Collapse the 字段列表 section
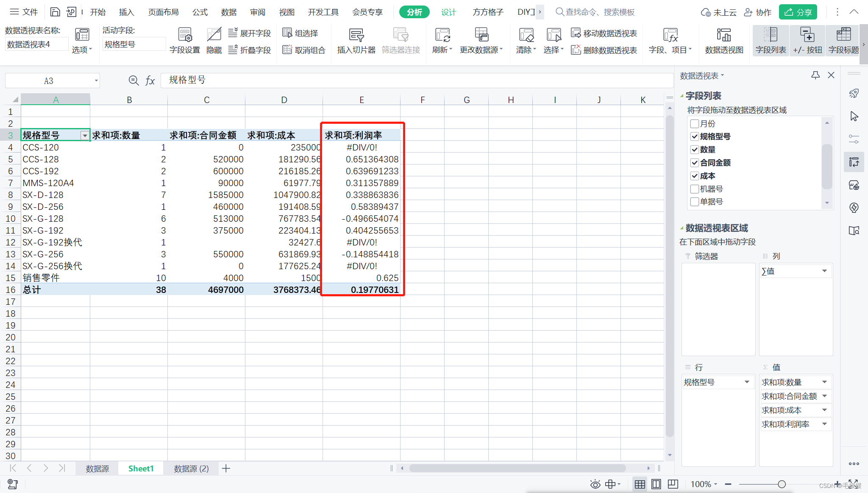This screenshot has width=868, height=493. [x=682, y=96]
